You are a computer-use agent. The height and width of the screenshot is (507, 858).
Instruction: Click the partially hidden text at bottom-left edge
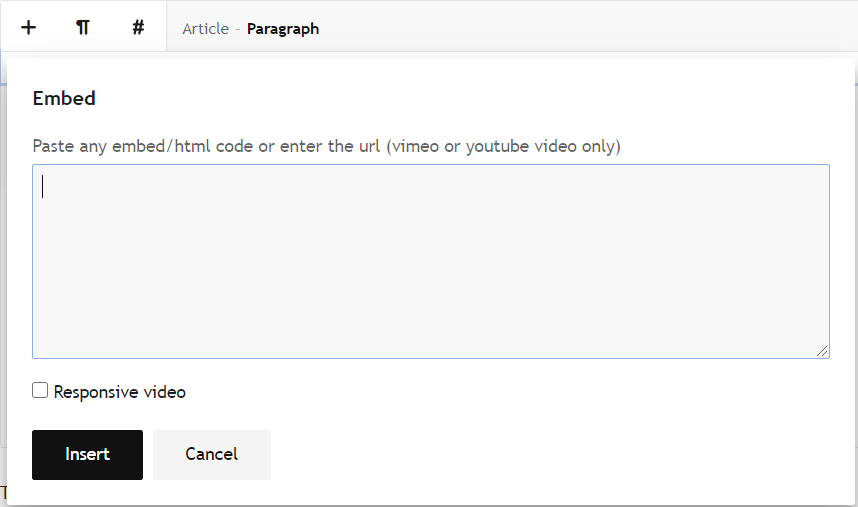(x=3, y=494)
